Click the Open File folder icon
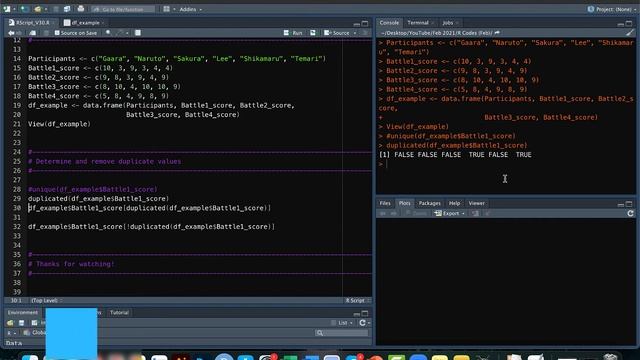Image resolution: width=640 pixels, height=360 pixels. click(38, 9)
